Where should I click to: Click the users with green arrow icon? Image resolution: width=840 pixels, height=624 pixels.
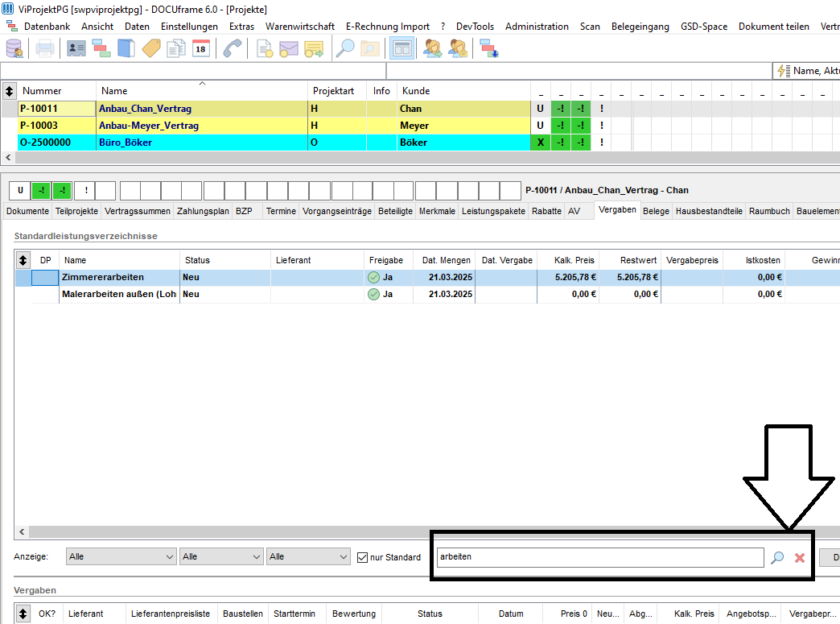click(432, 49)
